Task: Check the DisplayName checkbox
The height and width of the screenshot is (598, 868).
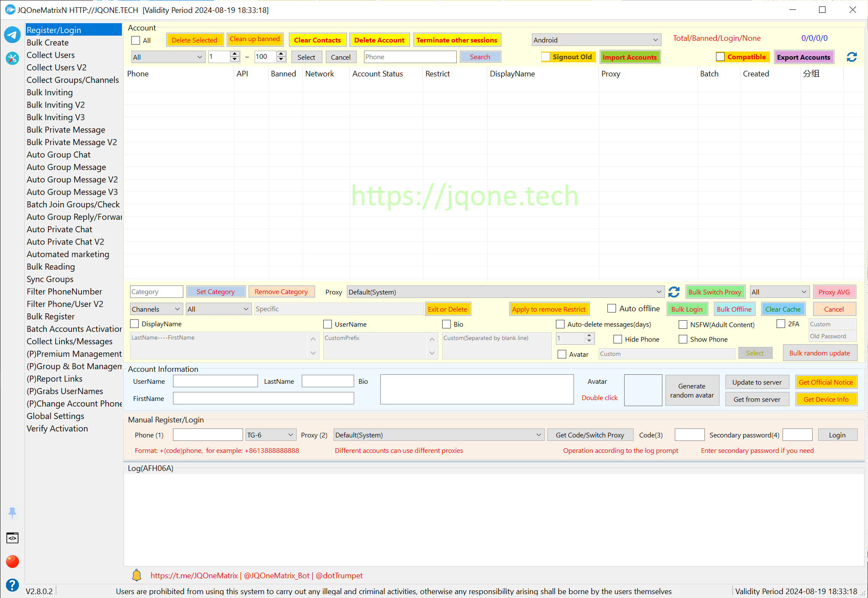Action: pos(134,324)
